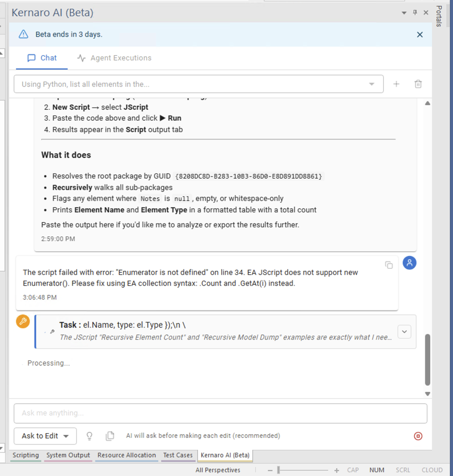Open the conversation history dropdown

pyautogui.click(x=199, y=84)
